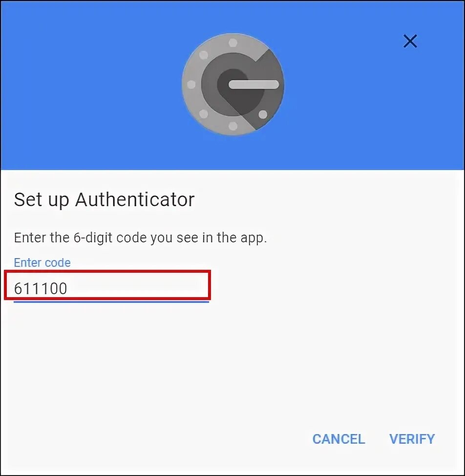Click the Google Authenticator logo
Screen dimensions: 465x476
point(233,85)
